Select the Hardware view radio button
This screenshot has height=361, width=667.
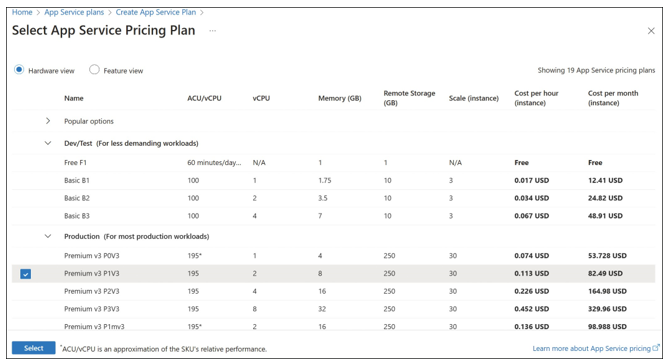pyautogui.click(x=19, y=69)
